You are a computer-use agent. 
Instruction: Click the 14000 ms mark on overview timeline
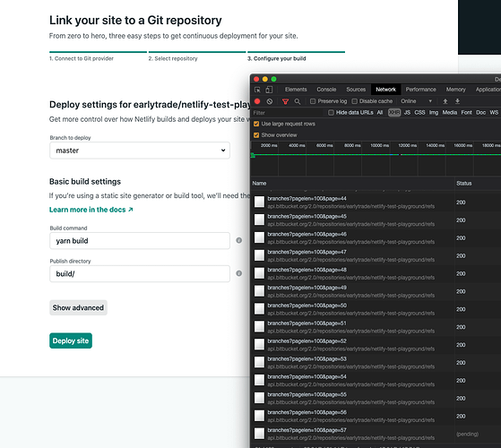tap(436, 145)
